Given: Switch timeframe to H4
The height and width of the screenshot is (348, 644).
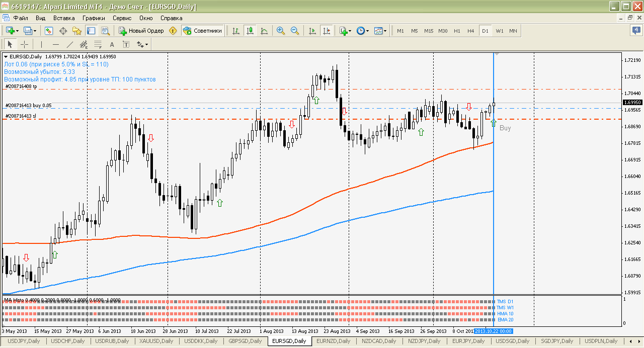Looking at the screenshot, I should click(x=470, y=31).
